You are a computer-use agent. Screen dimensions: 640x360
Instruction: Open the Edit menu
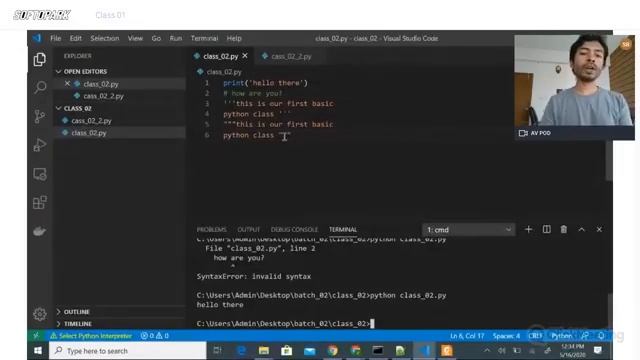coord(76,38)
